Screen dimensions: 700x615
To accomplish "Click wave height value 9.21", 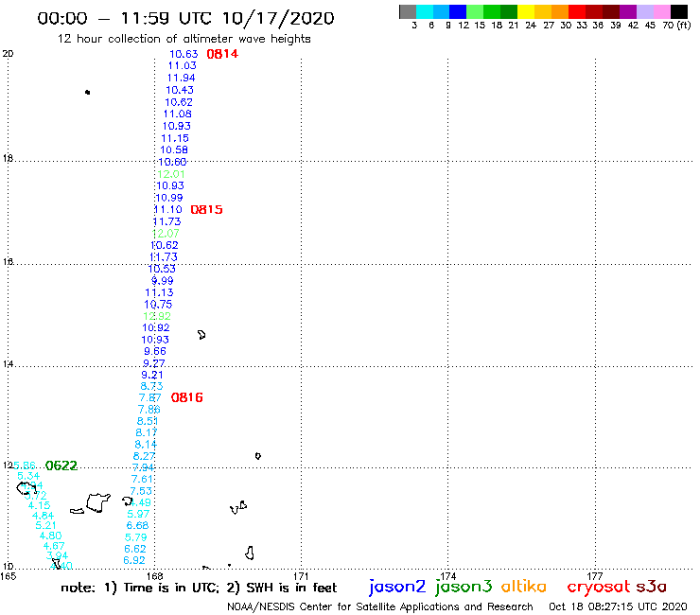I will [x=151, y=376].
